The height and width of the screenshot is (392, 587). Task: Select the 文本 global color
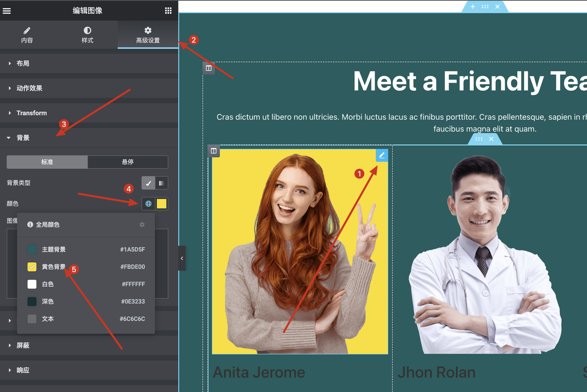pos(86,319)
